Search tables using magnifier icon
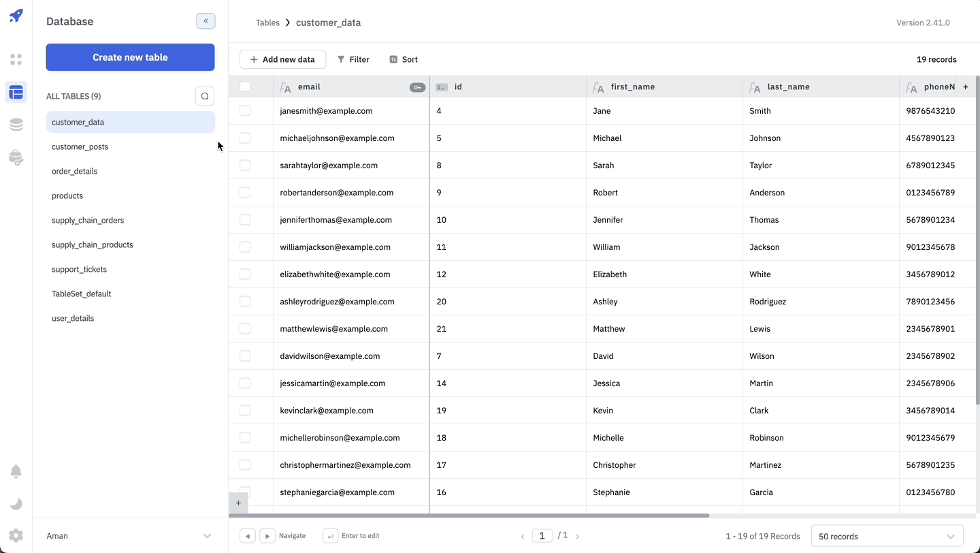980x553 pixels. [205, 96]
